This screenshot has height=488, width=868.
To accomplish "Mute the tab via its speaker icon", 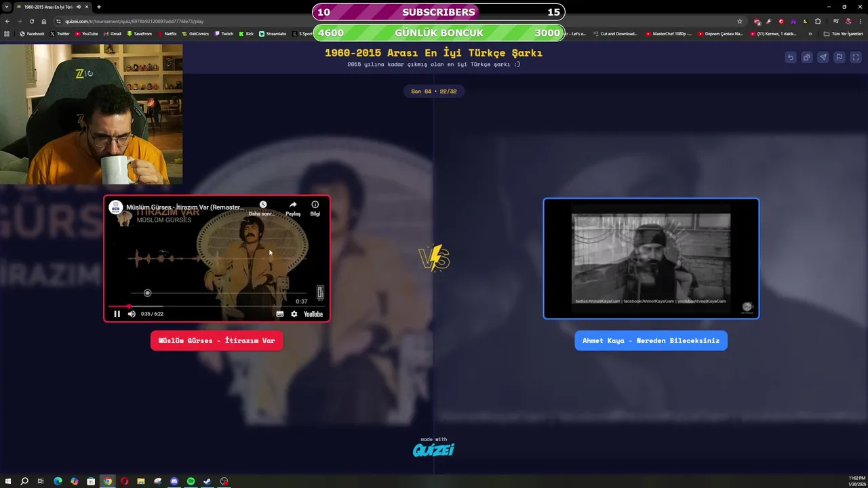I will click(79, 7).
